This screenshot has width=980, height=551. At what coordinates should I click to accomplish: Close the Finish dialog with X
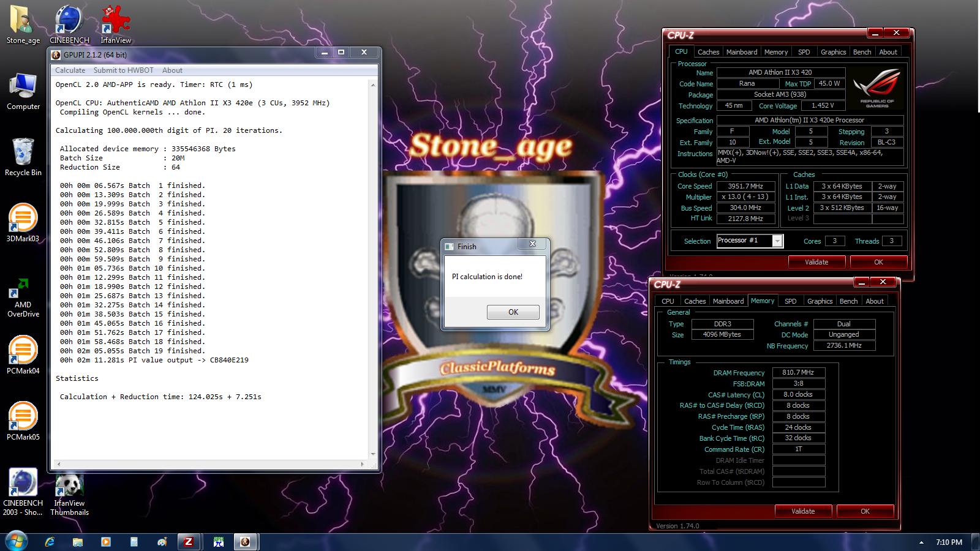pyautogui.click(x=532, y=244)
